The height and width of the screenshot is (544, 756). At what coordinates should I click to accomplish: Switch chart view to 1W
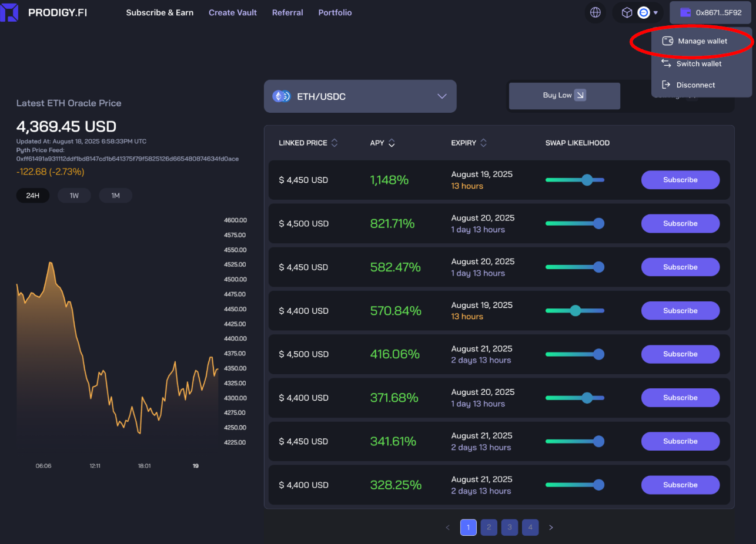point(74,195)
